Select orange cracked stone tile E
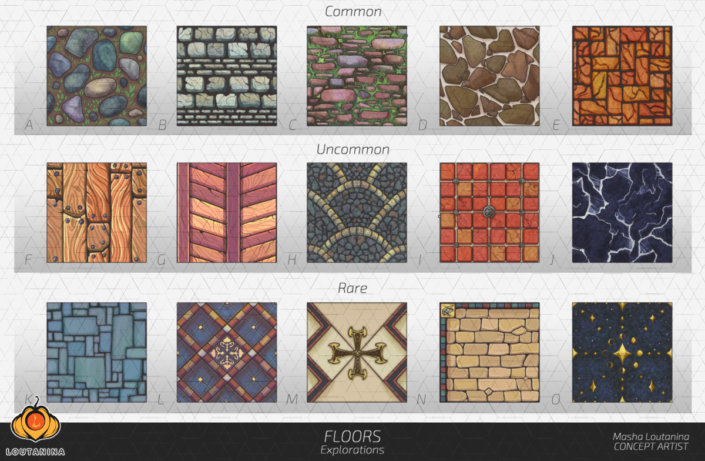Viewport: 705px width, 461px height. [x=622, y=76]
